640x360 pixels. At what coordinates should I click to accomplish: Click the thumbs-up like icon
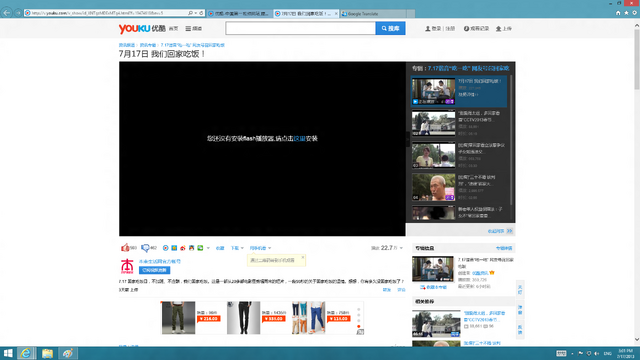125,248
